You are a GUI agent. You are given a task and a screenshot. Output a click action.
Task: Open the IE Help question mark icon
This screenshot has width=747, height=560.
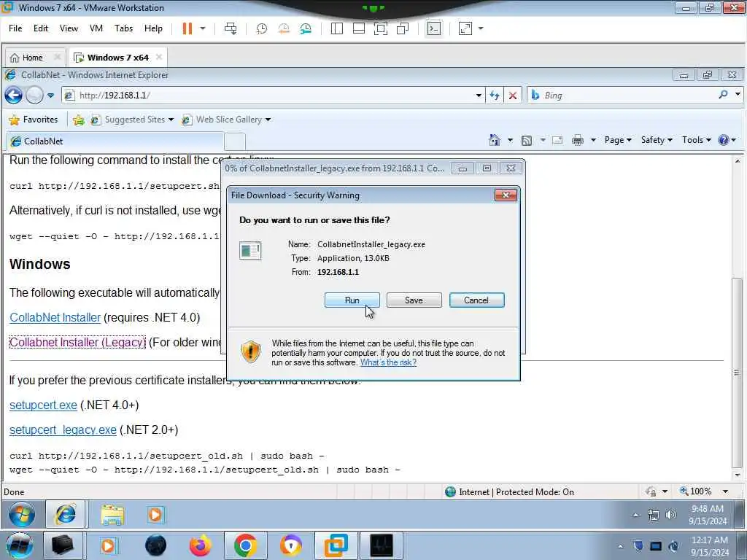pyautogui.click(x=723, y=140)
